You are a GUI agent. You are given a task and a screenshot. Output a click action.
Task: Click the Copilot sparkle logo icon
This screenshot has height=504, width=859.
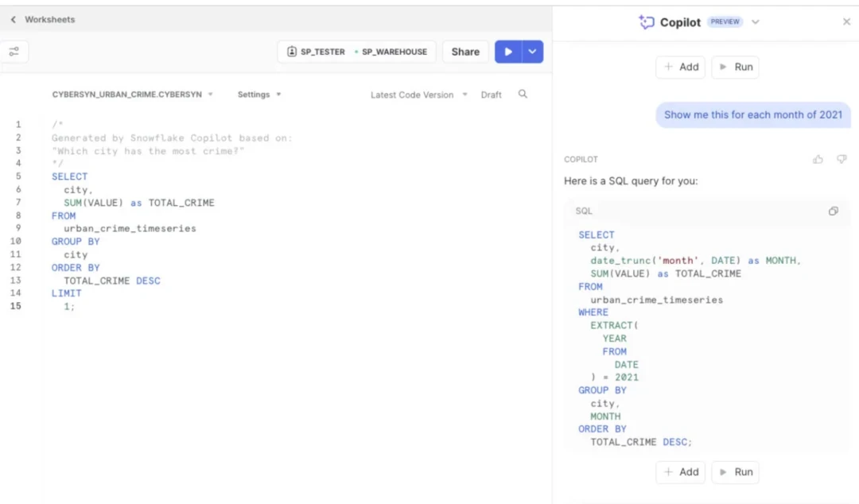point(646,22)
